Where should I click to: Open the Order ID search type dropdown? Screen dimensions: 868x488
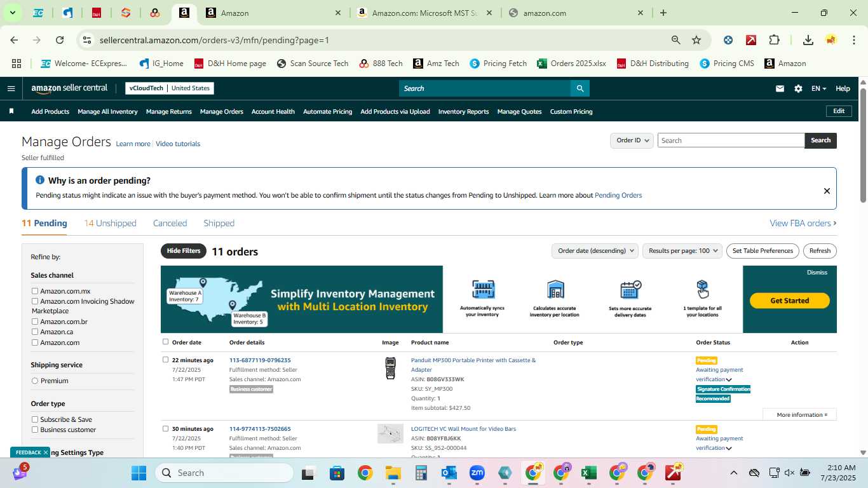click(632, 140)
